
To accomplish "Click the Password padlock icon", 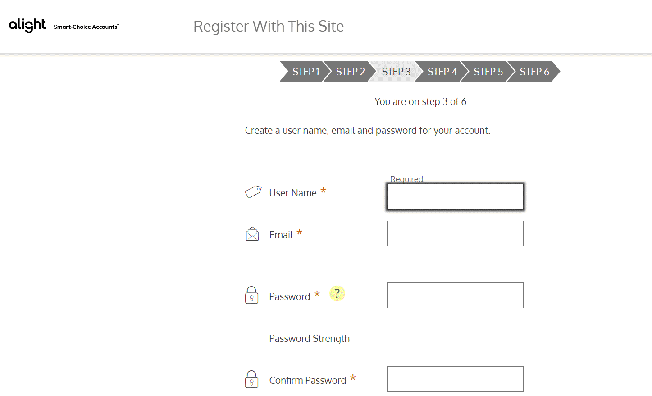I will [252, 295].
